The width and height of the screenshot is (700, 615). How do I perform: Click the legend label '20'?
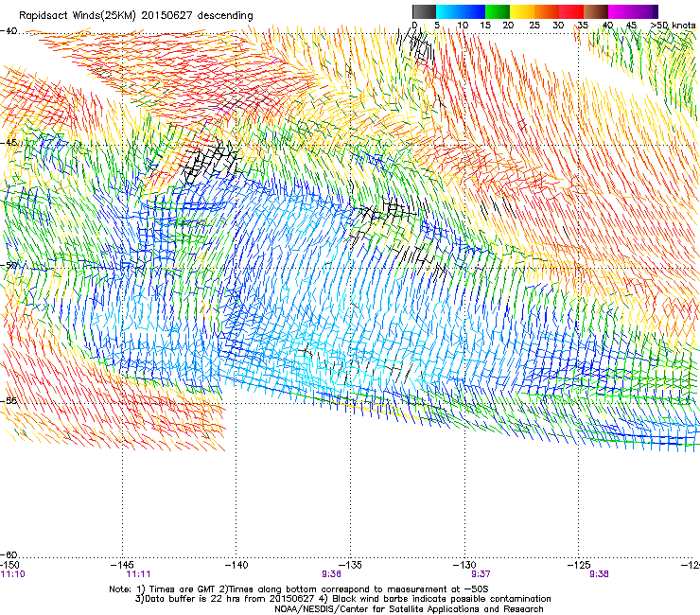click(508, 26)
